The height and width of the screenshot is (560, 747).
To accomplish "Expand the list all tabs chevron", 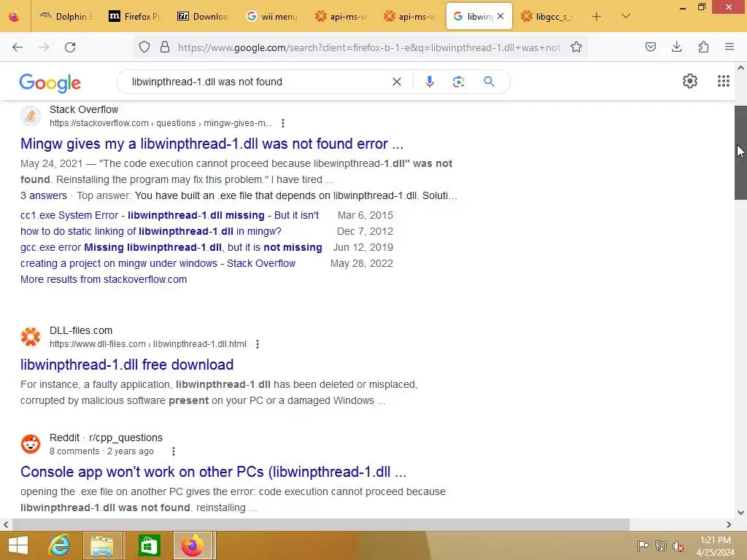I will coord(626,16).
